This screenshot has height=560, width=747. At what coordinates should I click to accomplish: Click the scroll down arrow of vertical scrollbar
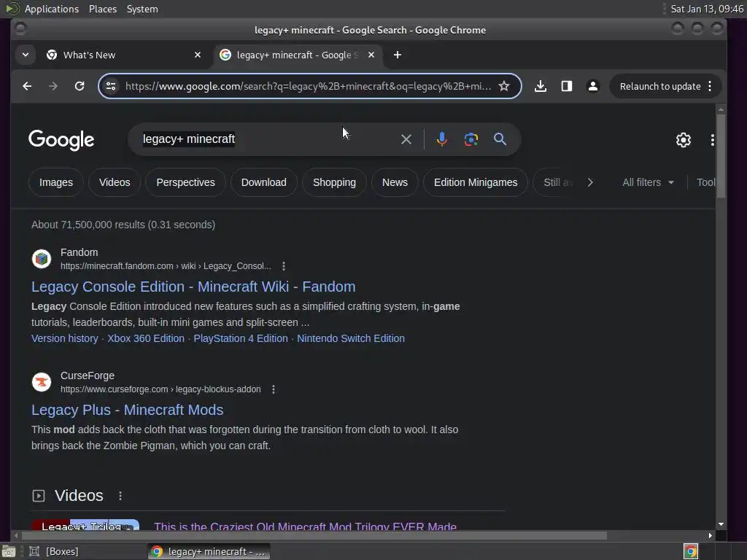point(721,524)
